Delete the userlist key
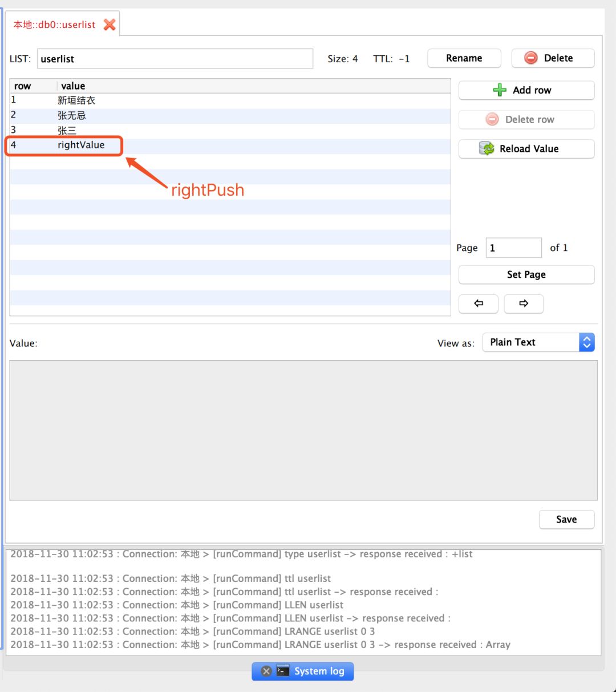Screen dimensions: 616x692 pyautogui.click(x=553, y=58)
